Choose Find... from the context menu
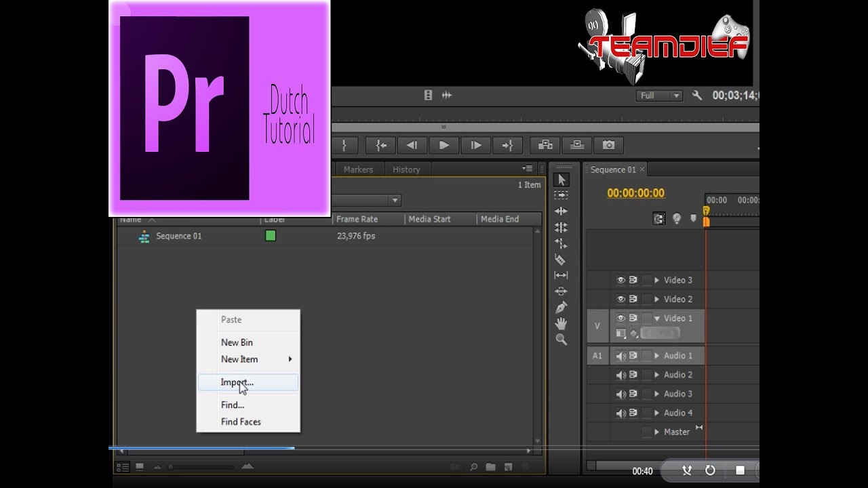 pyautogui.click(x=248, y=405)
